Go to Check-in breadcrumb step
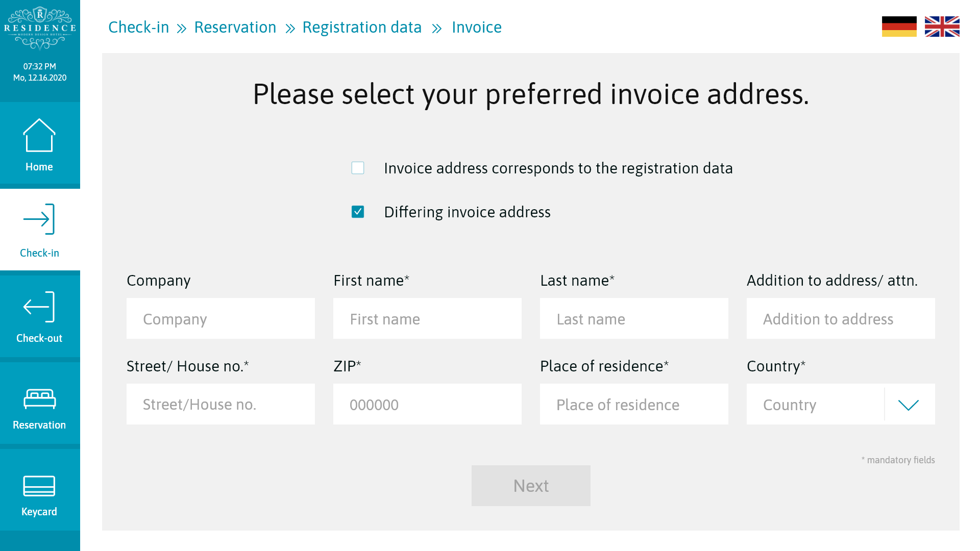This screenshot has width=980, height=551. pos(138,27)
